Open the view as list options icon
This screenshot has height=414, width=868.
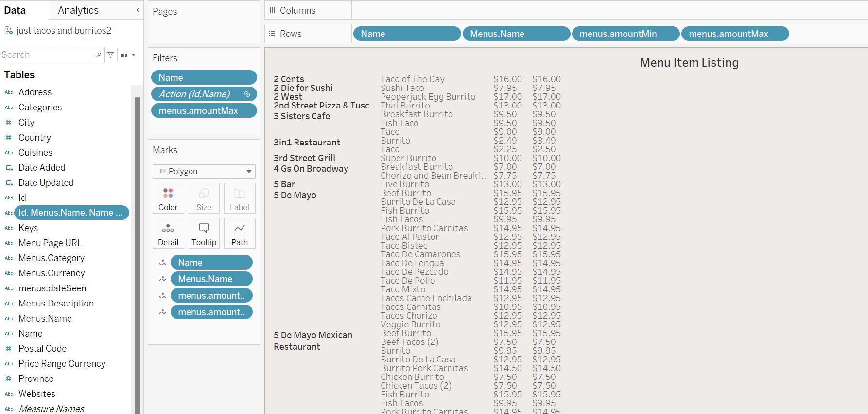coord(124,55)
